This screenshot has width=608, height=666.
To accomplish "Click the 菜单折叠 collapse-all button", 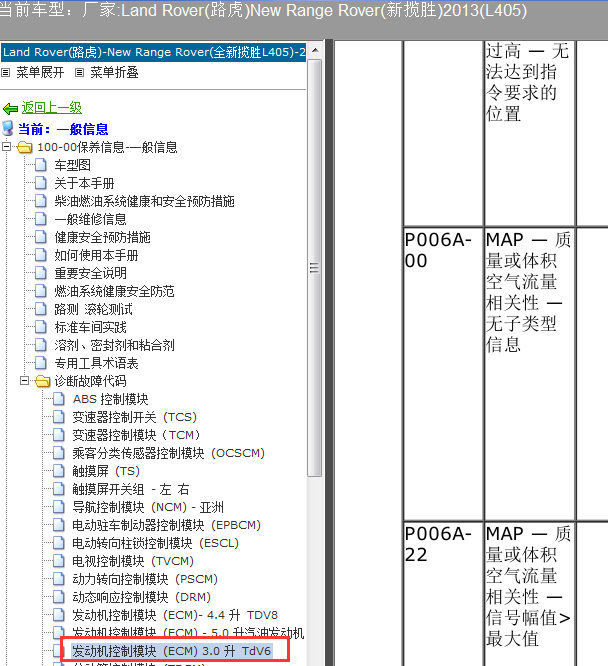I will click(x=114, y=73).
